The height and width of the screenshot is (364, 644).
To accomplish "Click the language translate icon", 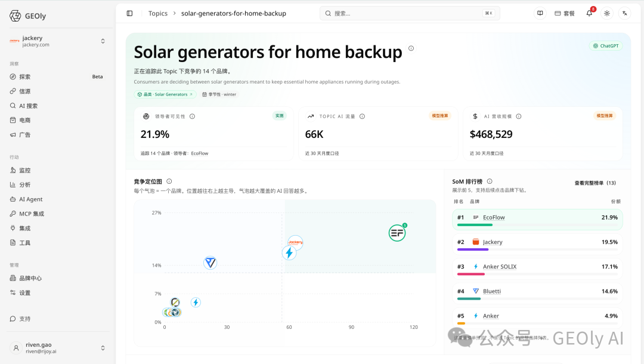I will click(x=625, y=13).
